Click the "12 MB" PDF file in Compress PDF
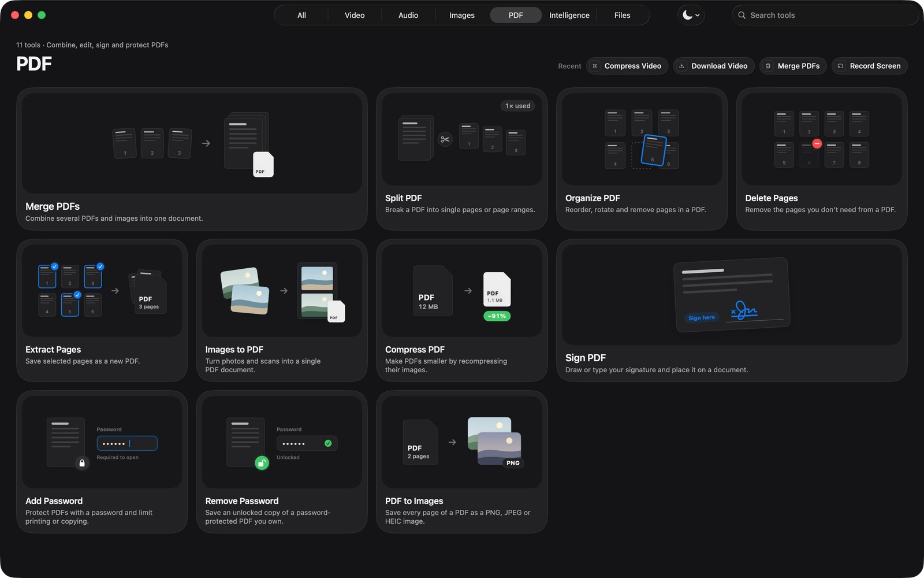Screen dimensions: 924x578 click(433, 291)
